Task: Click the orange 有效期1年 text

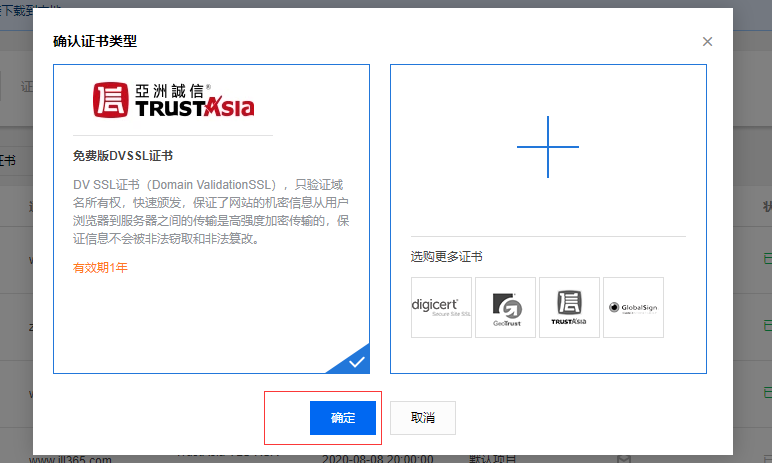Action: (x=100, y=267)
